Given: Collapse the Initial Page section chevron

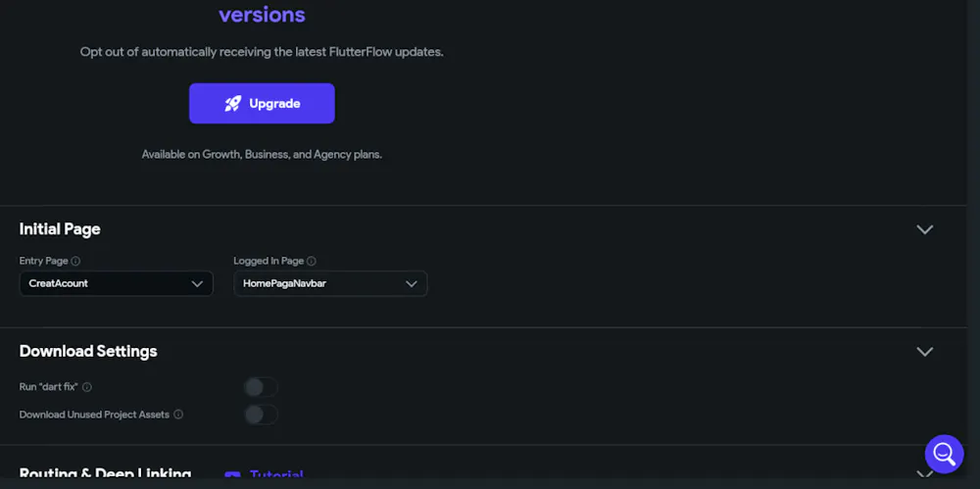Looking at the screenshot, I should pos(924,229).
